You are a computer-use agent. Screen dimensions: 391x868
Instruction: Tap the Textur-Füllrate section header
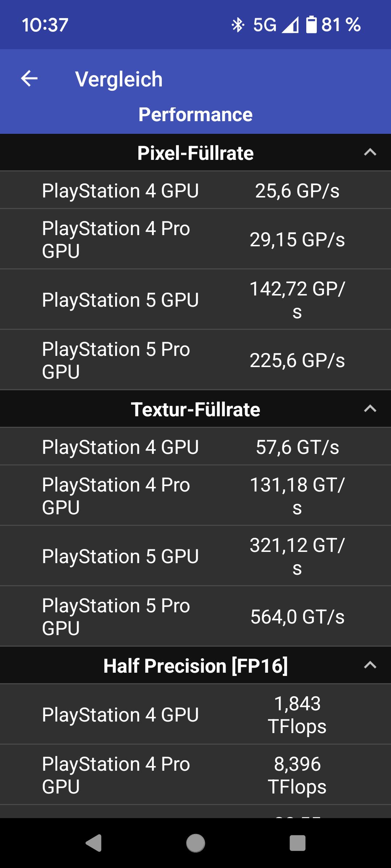click(195, 409)
